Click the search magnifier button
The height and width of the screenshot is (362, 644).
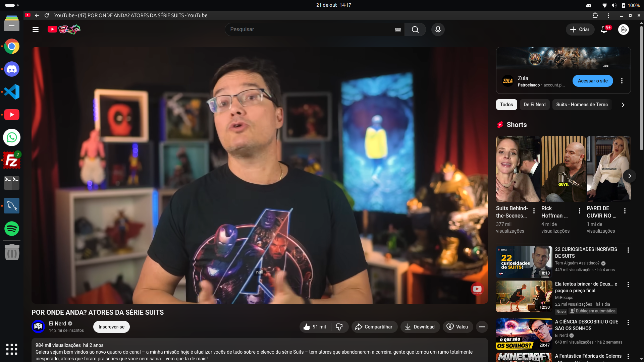pyautogui.click(x=415, y=29)
